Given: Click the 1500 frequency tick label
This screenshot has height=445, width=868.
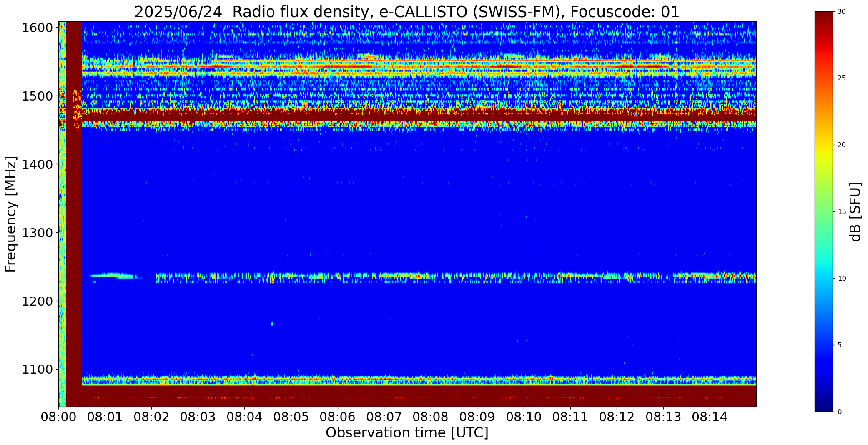Looking at the screenshot, I should tap(38, 96).
